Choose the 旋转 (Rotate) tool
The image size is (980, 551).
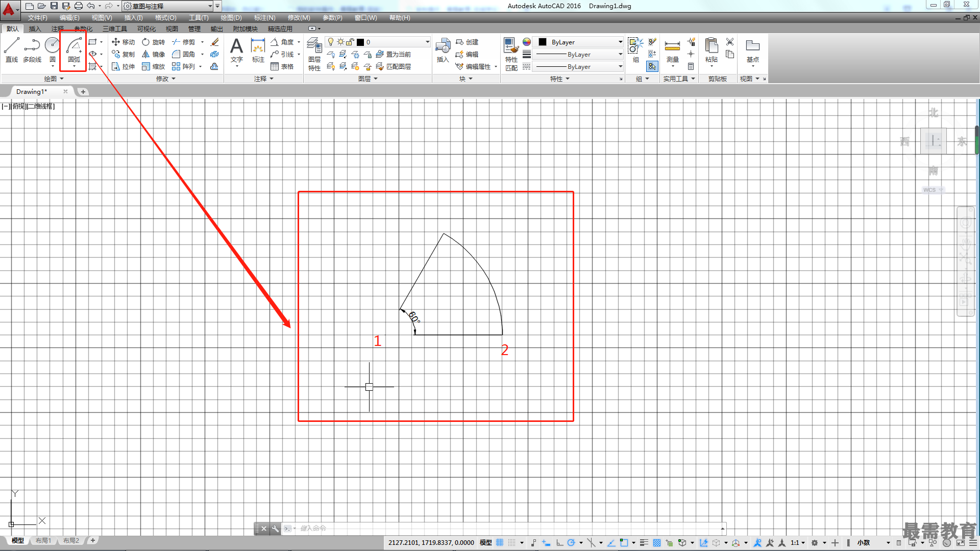click(154, 42)
